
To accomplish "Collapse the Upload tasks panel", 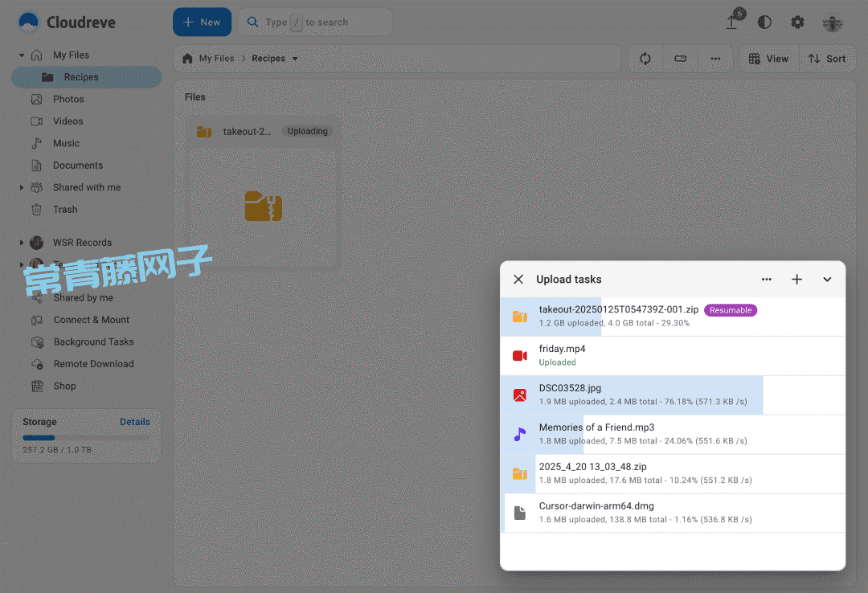I will pyautogui.click(x=827, y=280).
